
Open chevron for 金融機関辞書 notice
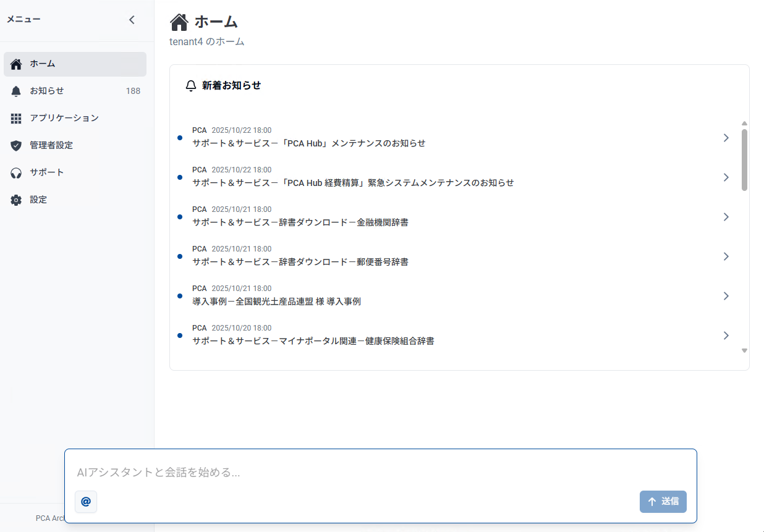click(726, 217)
